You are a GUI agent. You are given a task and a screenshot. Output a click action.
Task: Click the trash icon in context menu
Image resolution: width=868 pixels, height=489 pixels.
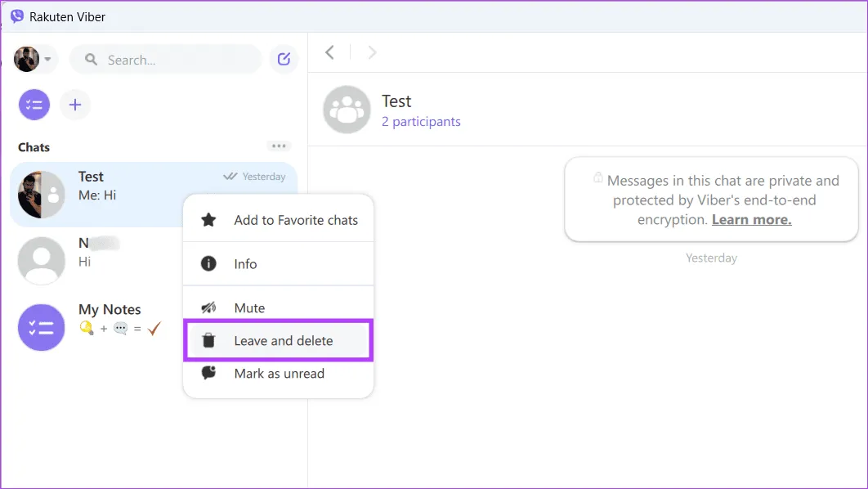point(208,340)
